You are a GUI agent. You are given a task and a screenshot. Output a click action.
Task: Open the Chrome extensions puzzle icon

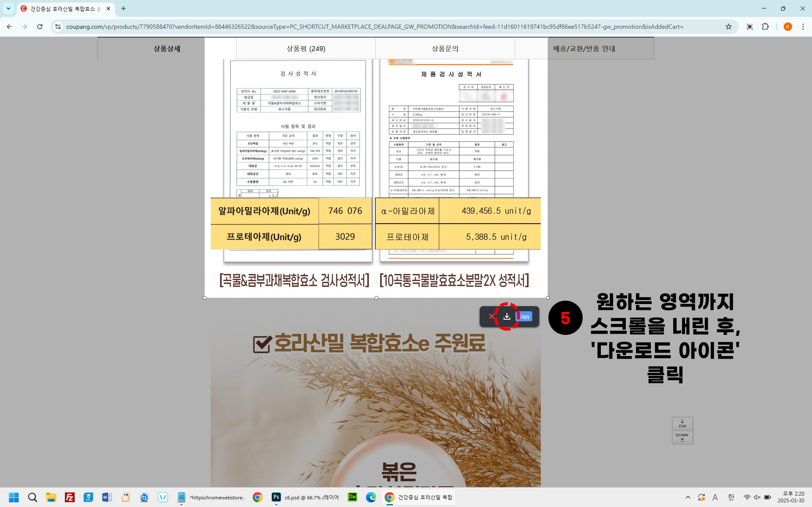pyautogui.click(x=765, y=27)
